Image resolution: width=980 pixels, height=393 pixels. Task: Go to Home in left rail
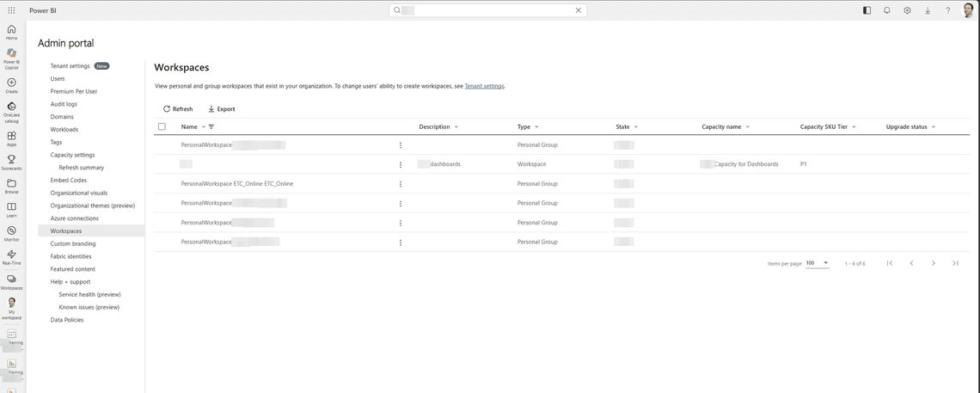11,33
